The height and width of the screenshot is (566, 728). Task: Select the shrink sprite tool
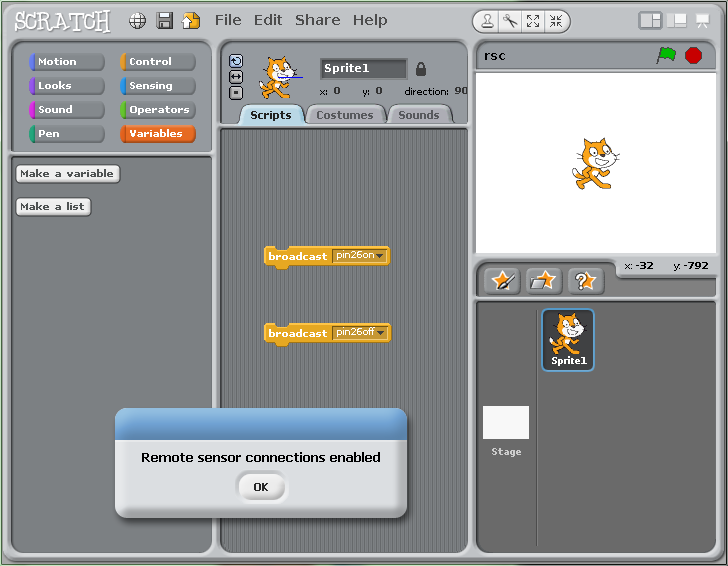pyautogui.click(x=556, y=21)
